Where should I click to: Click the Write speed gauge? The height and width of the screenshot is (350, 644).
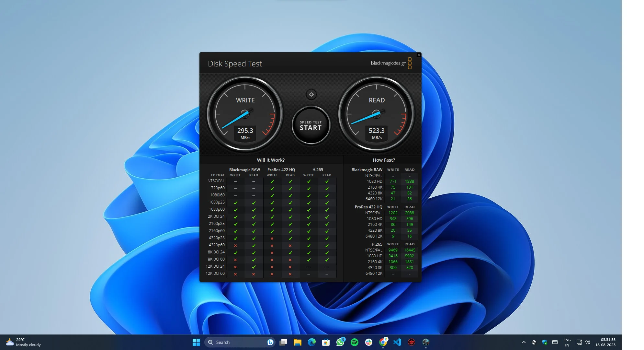pos(245,114)
